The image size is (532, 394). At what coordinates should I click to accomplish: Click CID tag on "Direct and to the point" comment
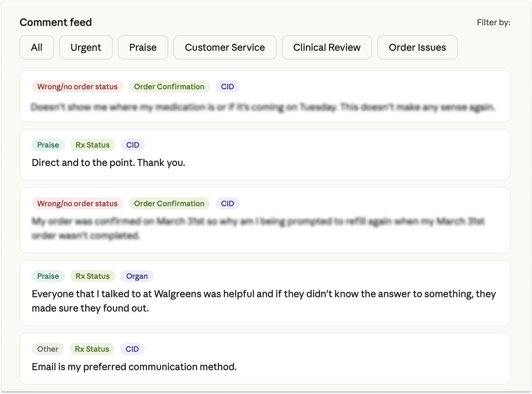tap(133, 145)
